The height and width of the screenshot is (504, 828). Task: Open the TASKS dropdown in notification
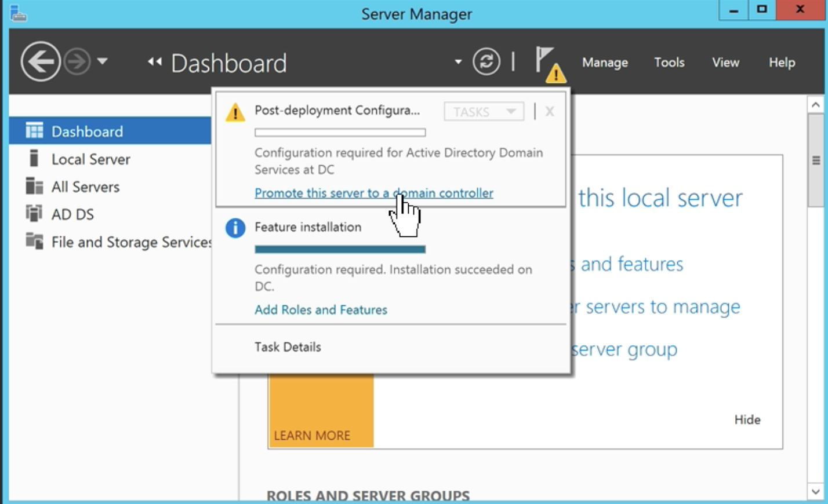[x=484, y=111]
